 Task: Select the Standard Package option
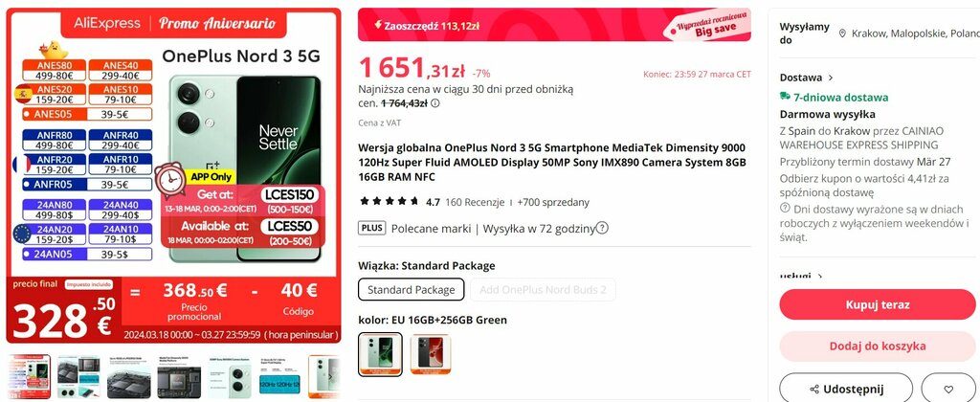(412, 289)
